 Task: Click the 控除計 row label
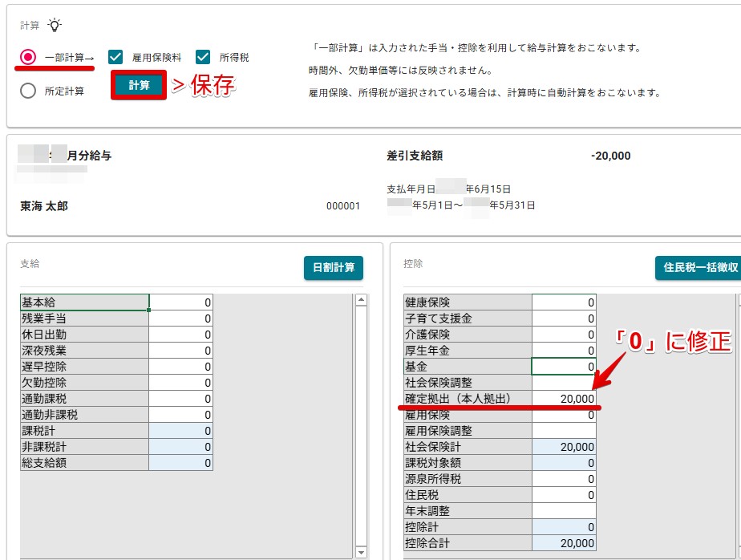tap(468, 527)
